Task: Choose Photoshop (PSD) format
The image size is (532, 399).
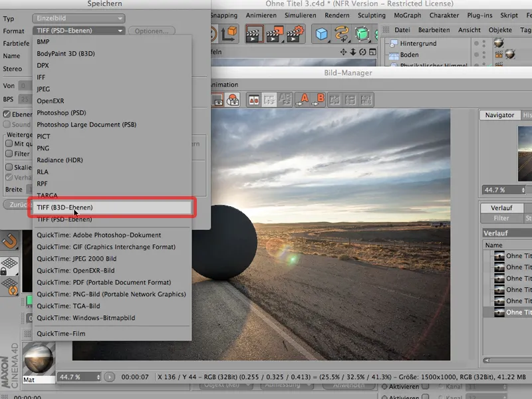Action: 112,112
